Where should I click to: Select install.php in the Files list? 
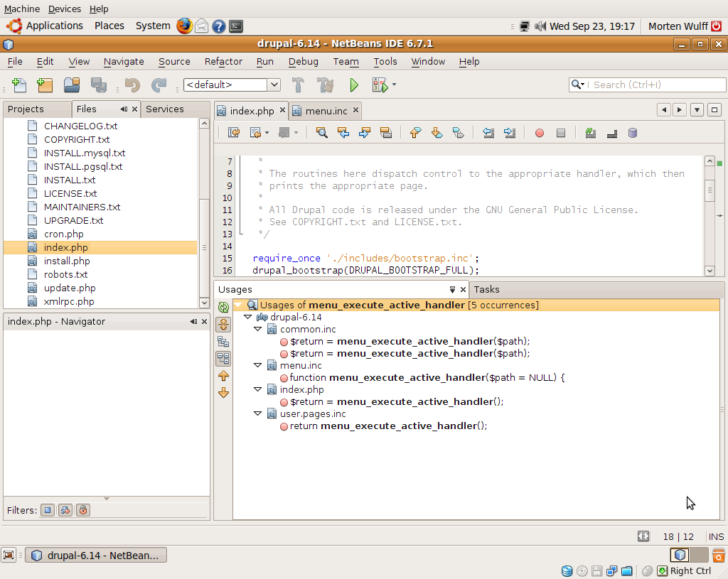(67, 261)
